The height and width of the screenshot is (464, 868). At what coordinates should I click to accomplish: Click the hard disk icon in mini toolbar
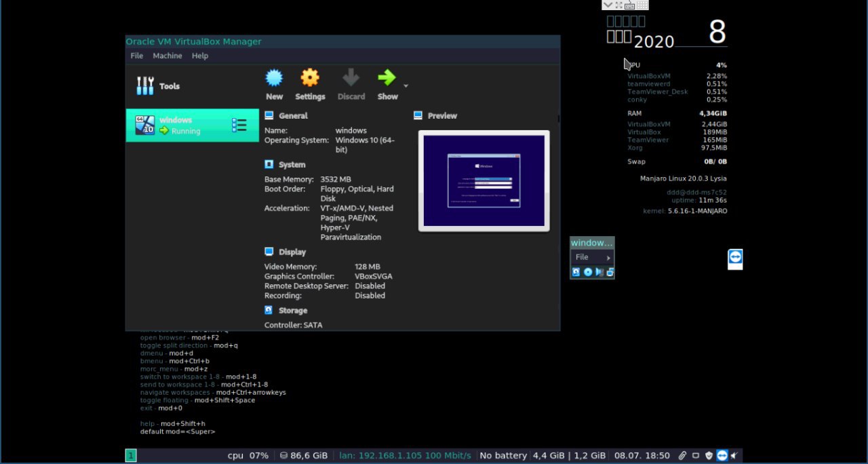pyautogui.click(x=576, y=272)
